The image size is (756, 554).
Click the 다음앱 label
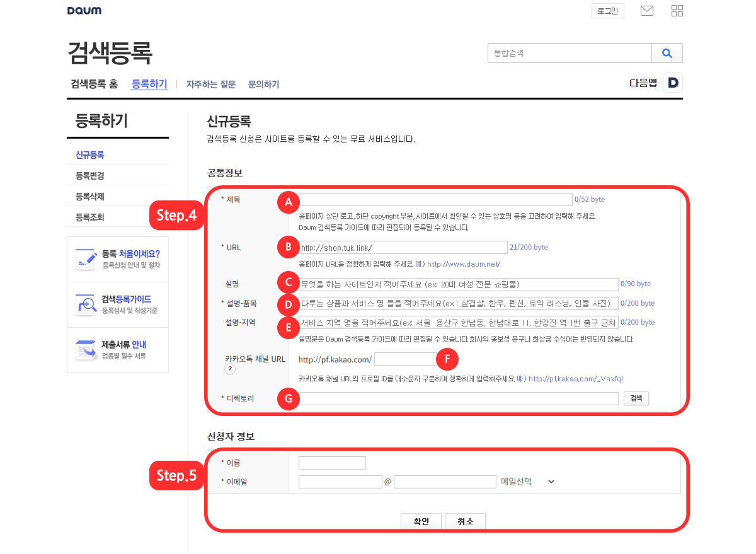[643, 83]
